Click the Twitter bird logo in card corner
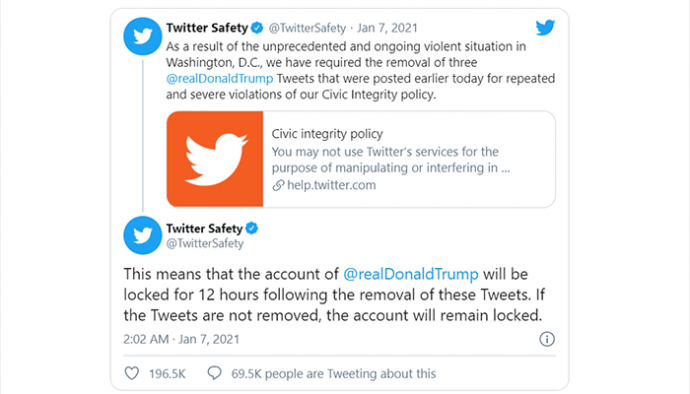 (x=545, y=27)
